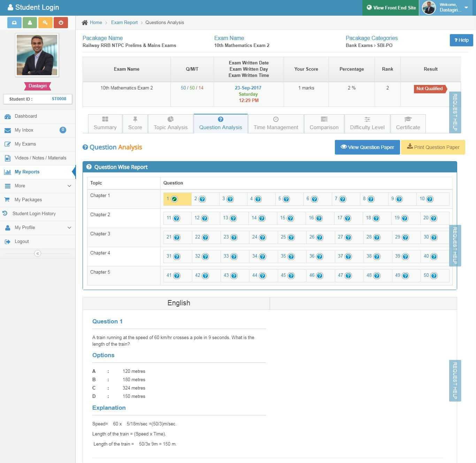Expand the More sidebar menu
Image resolution: width=476 pixels, height=463 pixels.
[38, 186]
